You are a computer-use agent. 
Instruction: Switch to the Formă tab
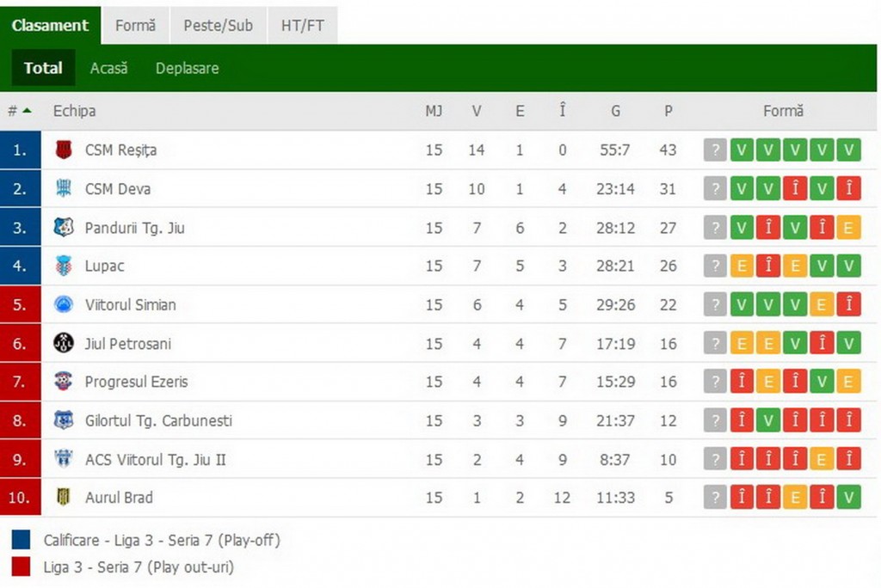point(135,25)
